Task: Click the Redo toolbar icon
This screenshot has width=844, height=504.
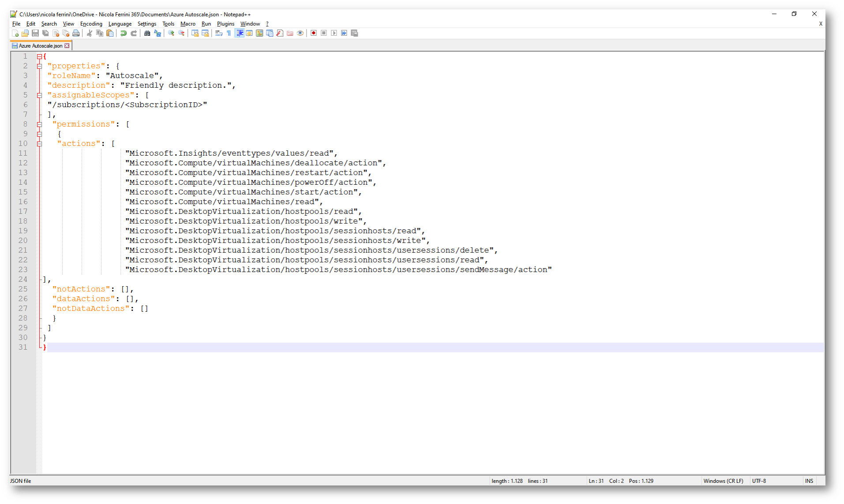Action: (x=134, y=33)
